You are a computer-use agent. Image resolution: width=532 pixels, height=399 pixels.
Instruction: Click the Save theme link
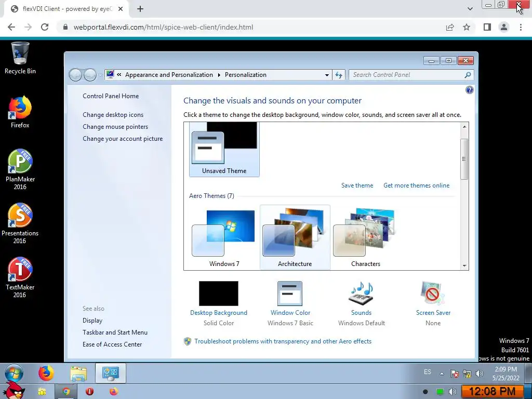pyautogui.click(x=357, y=185)
